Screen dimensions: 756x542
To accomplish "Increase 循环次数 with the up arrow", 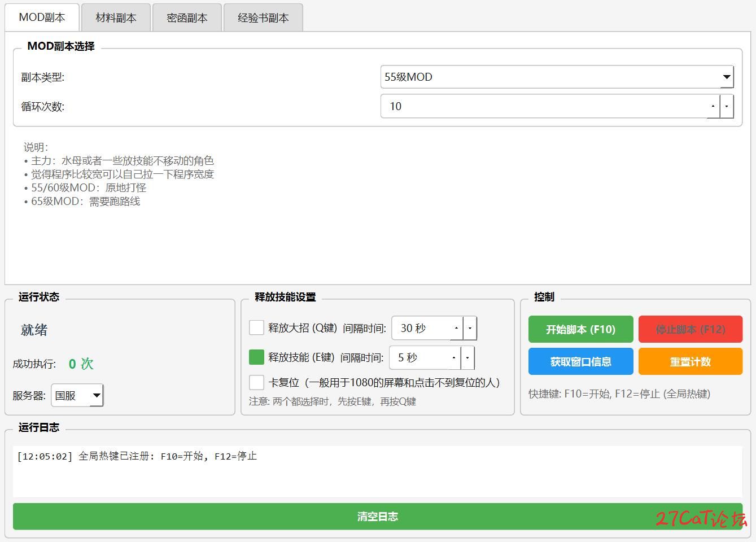I will coord(713,106).
